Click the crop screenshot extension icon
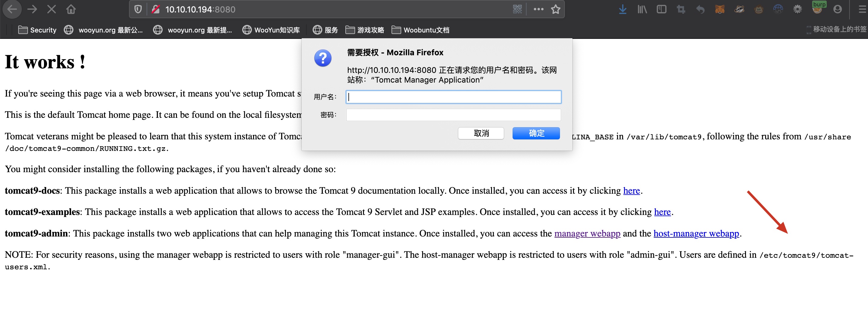This screenshot has width=868, height=320. pos(681,9)
